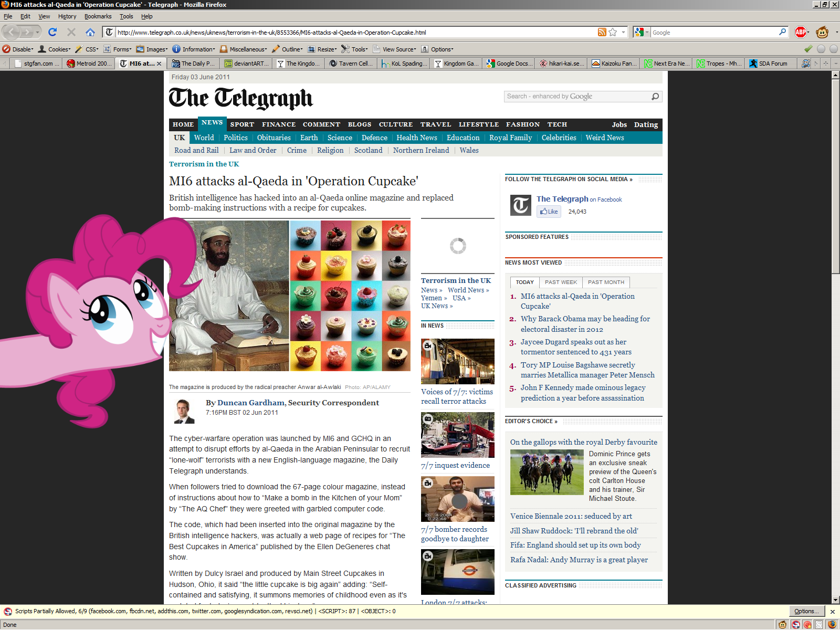Click the Firefox icon in status bar
The image size is (840, 630).
tap(832, 625)
